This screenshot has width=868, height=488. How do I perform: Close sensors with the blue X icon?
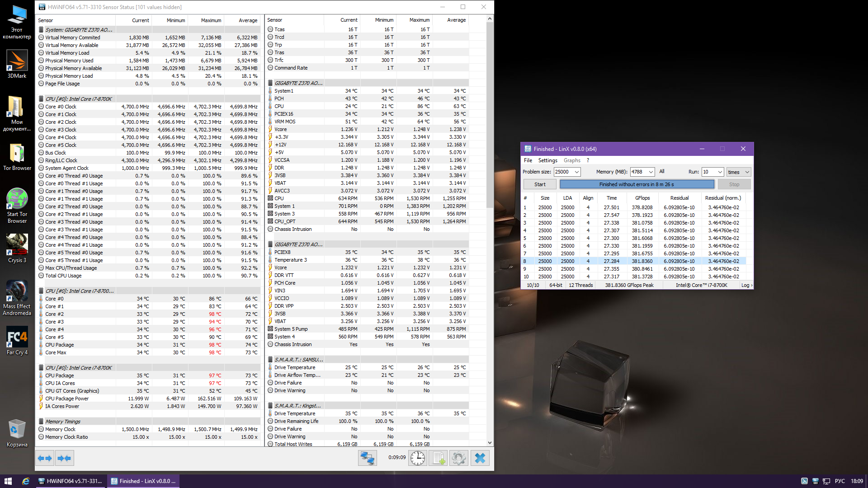tap(480, 458)
